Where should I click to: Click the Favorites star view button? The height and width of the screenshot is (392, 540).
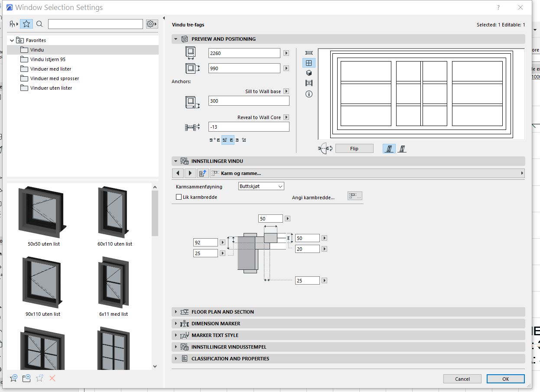tap(26, 24)
